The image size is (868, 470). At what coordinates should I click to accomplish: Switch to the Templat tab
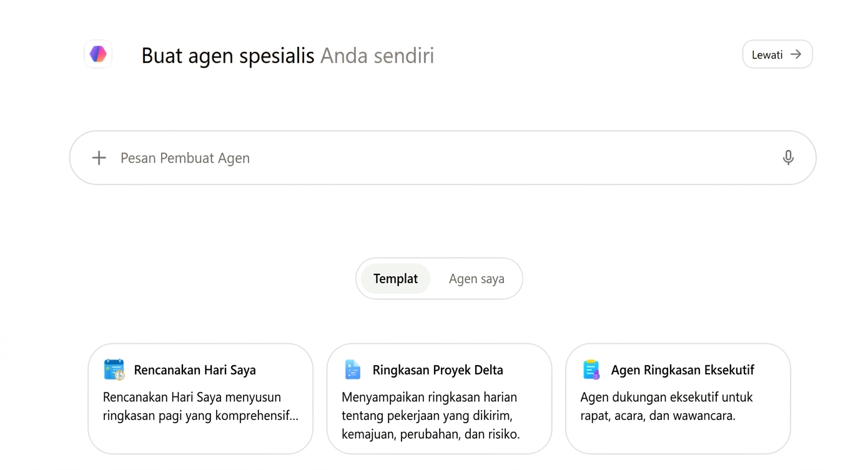tap(395, 279)
